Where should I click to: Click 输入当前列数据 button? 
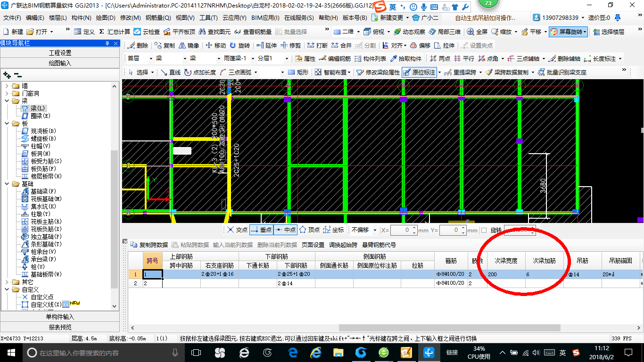(233, 245)
